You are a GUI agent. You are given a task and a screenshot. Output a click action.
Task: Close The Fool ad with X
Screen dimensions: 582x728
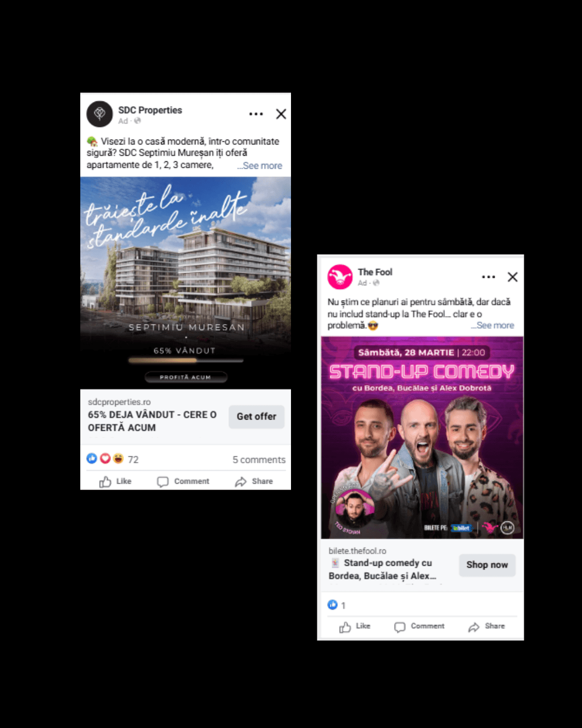click(512, 277)
